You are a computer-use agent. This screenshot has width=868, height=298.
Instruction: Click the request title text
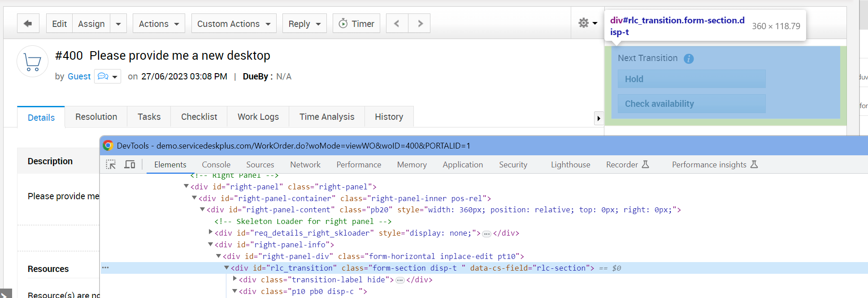click(180, 56)
